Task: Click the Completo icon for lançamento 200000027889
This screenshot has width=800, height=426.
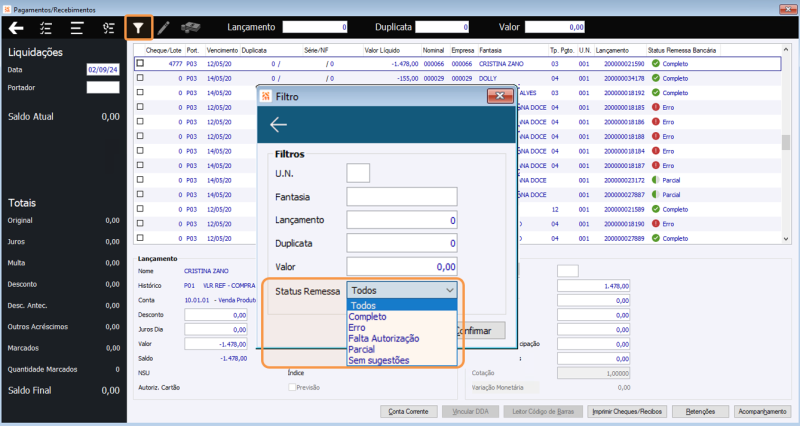Action: point(656,238)
